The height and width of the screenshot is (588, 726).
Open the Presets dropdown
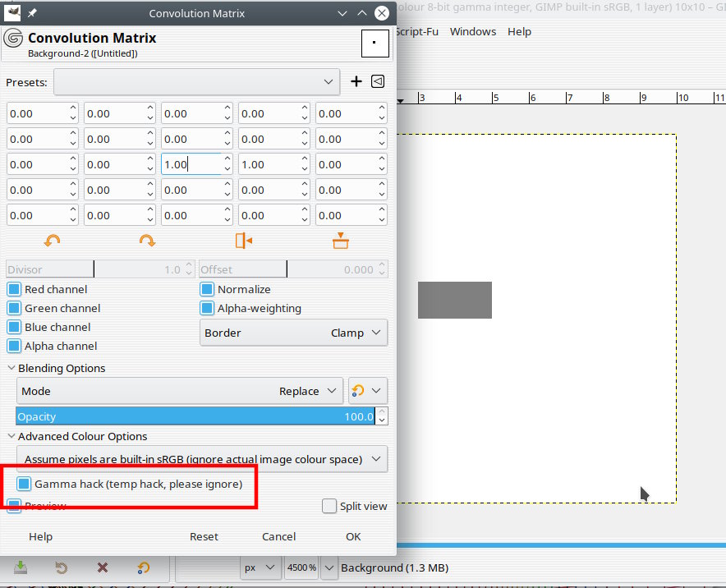197,82
